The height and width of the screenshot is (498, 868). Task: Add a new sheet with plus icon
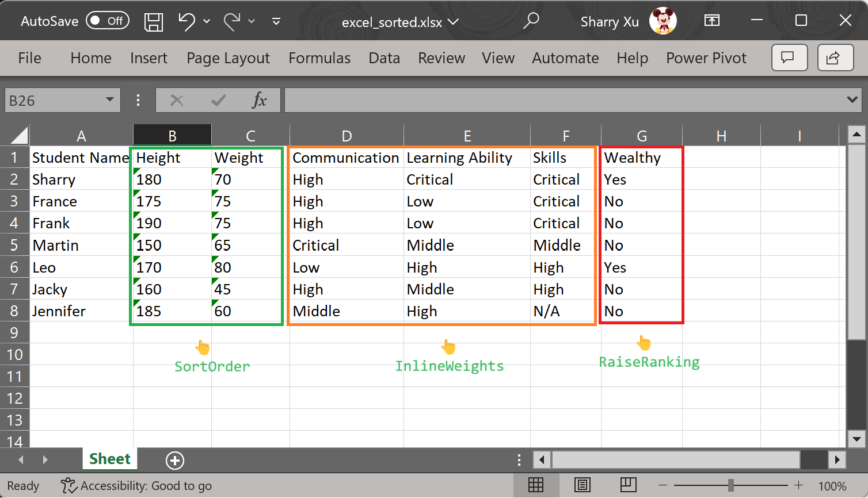(x=175, y=460)
